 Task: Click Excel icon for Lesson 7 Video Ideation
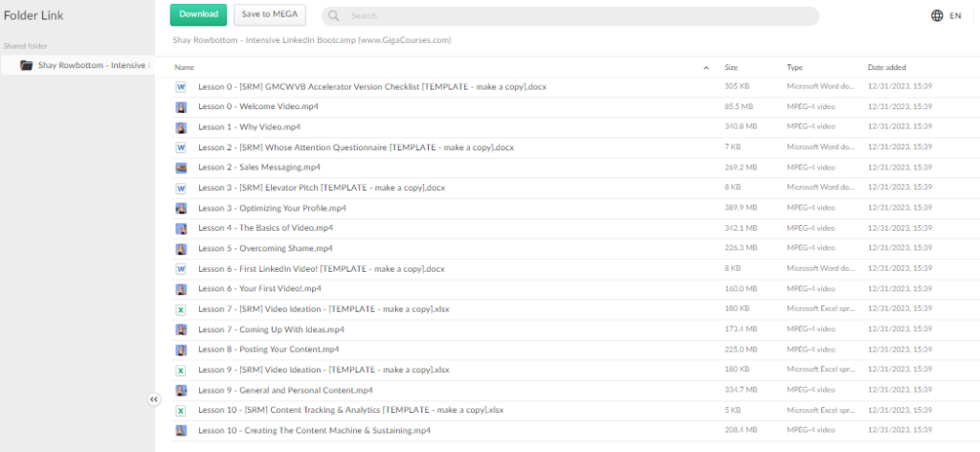pos(180,309)
